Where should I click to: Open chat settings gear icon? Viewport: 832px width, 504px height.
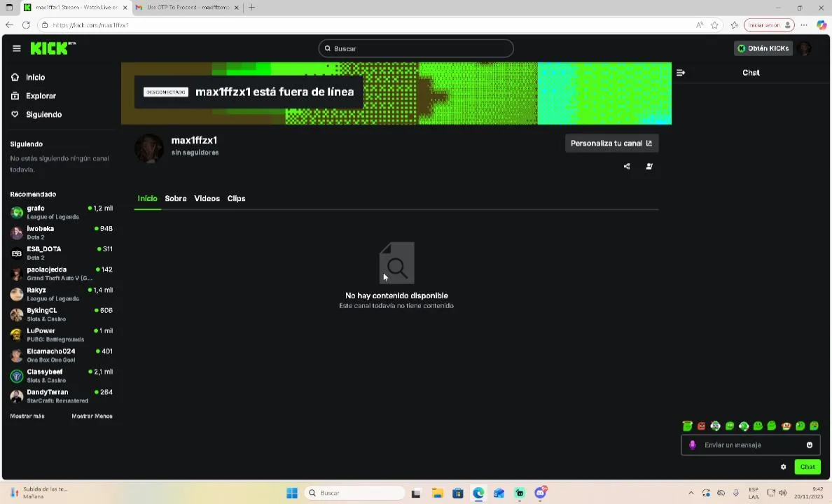click(783, 467)
